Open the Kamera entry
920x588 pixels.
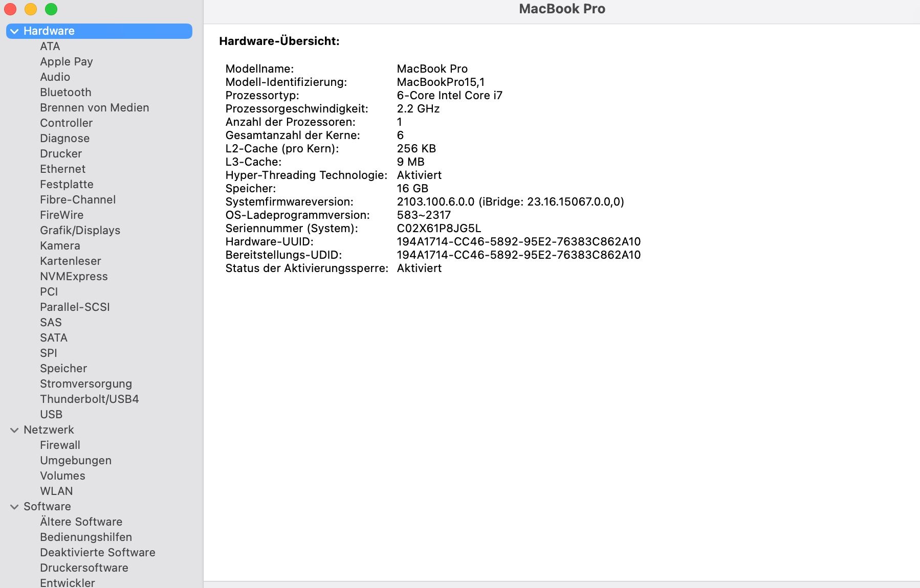60,246
